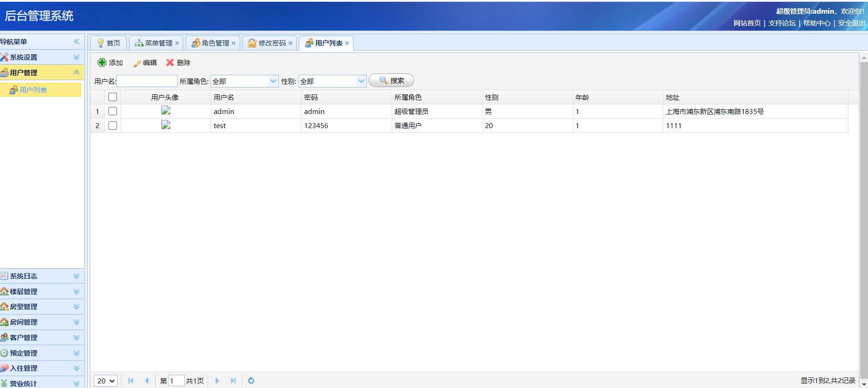Go to next page icon
Image resolution: width=868 pixels, height=388 pixels.
[x=217, y=381]
